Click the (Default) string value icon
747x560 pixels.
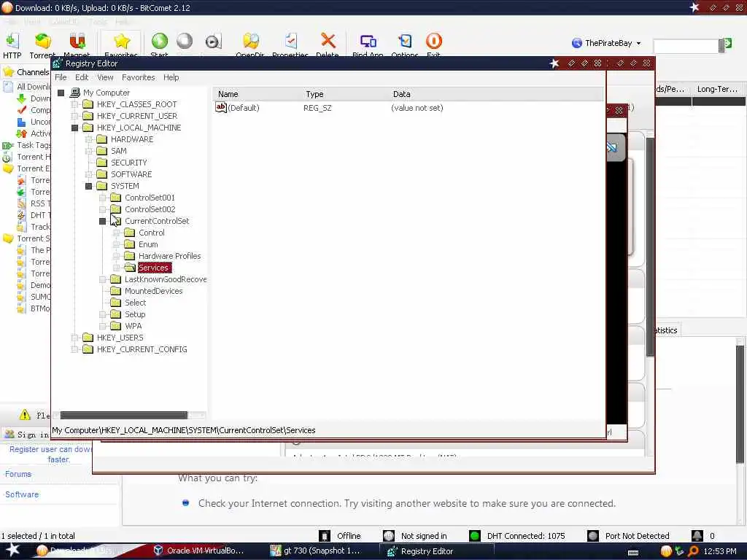click(x=220, y=108)
